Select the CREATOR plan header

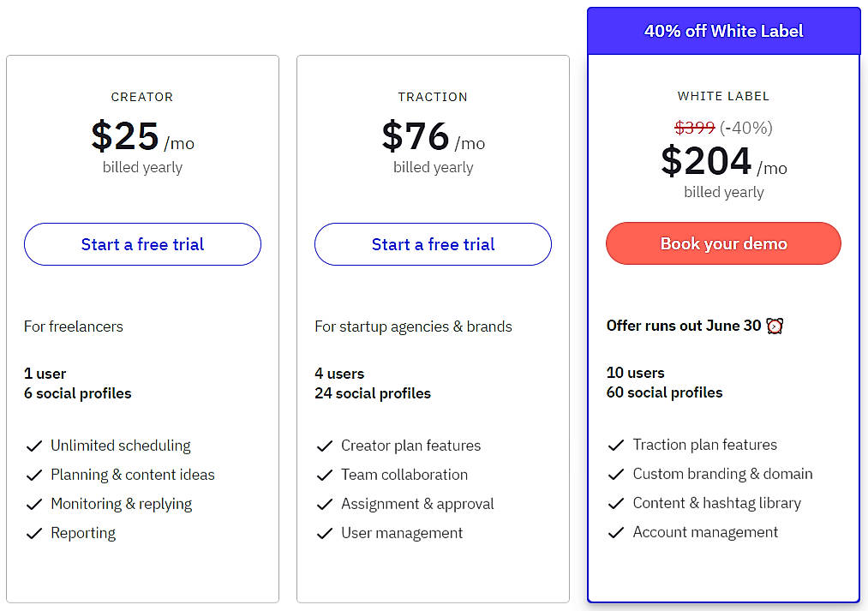coord(141,97)
